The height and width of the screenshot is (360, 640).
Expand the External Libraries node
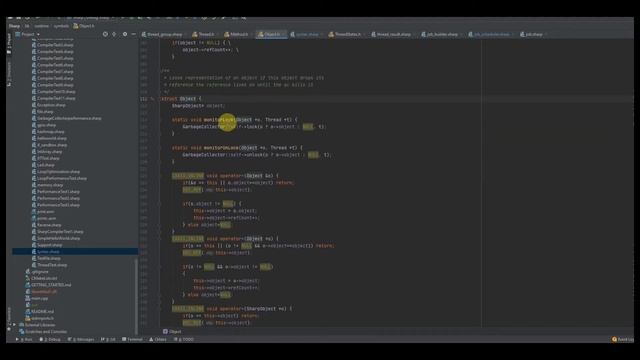coord(14,325)
